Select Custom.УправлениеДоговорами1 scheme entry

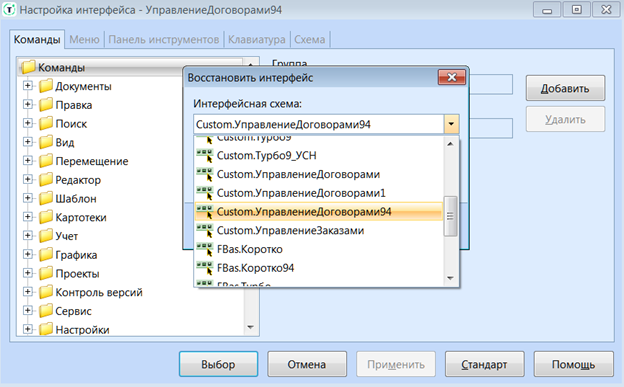coord(319,193)
